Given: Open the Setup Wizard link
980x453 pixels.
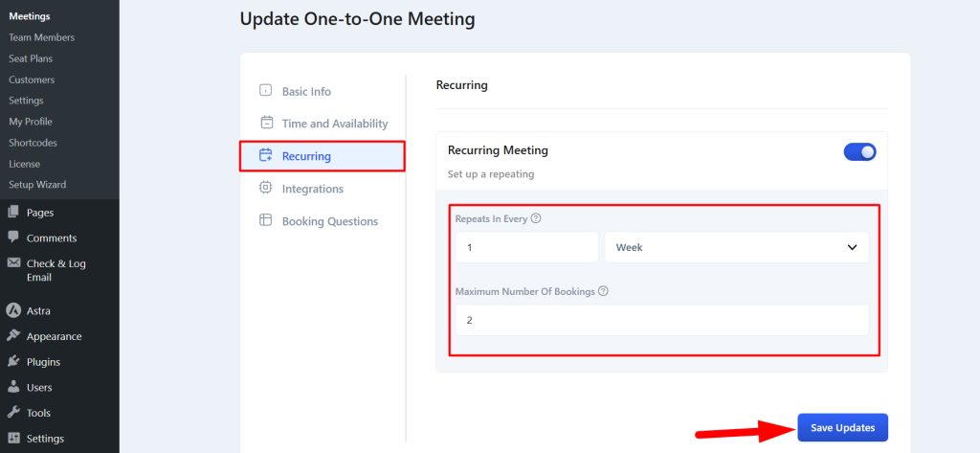Looking at the screenshot, I should (37, 185).
